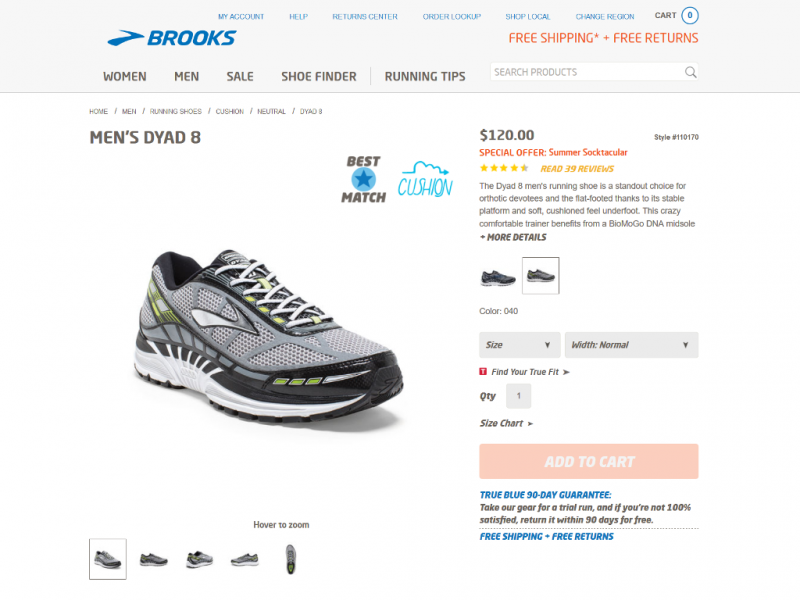Open the Width: Normal dropdown
Viewport: 800px width, 600px height.
631,345
